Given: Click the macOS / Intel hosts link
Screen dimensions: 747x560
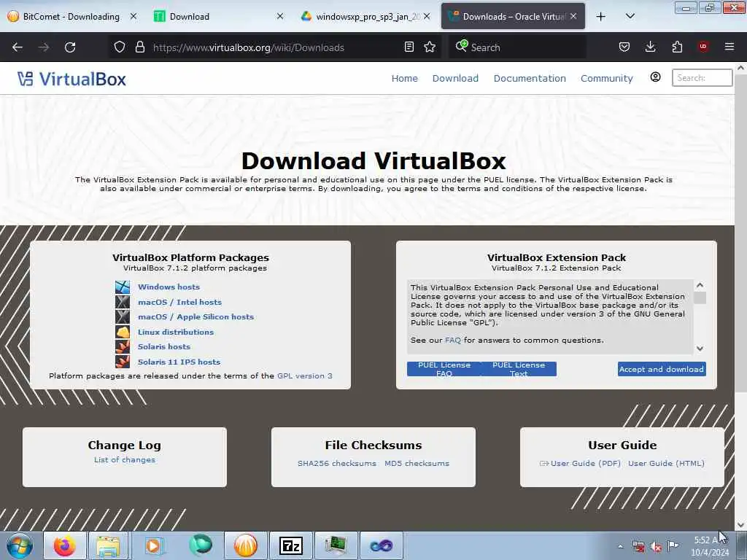Looking at the screenshot, I should [x=179, y=302].
